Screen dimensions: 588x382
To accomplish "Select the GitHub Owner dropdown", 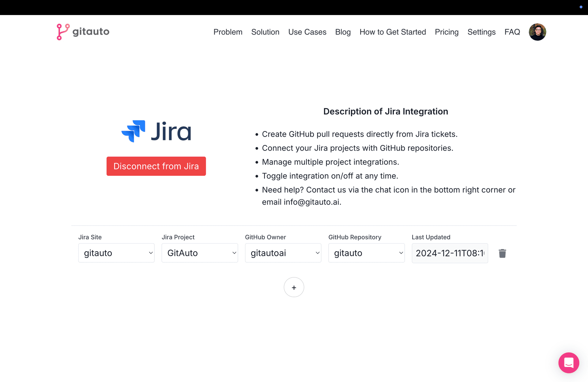I will (283, 253).
